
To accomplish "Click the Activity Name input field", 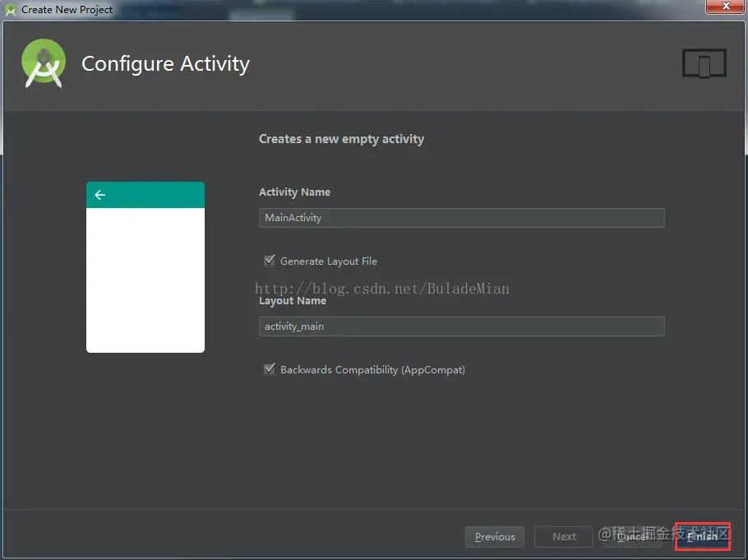I will click(x=461, y=218).
